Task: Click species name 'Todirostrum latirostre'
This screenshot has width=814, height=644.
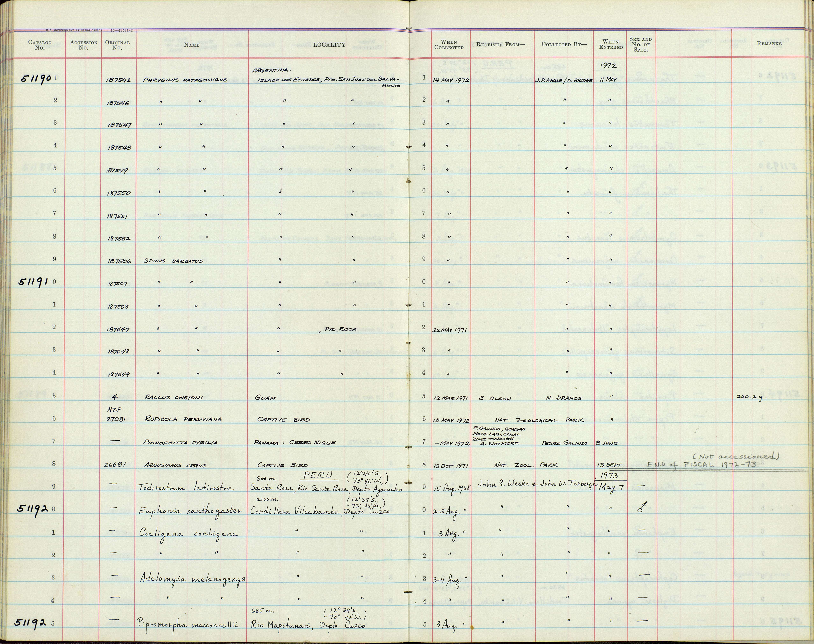Action: click(x=186, y=488)
